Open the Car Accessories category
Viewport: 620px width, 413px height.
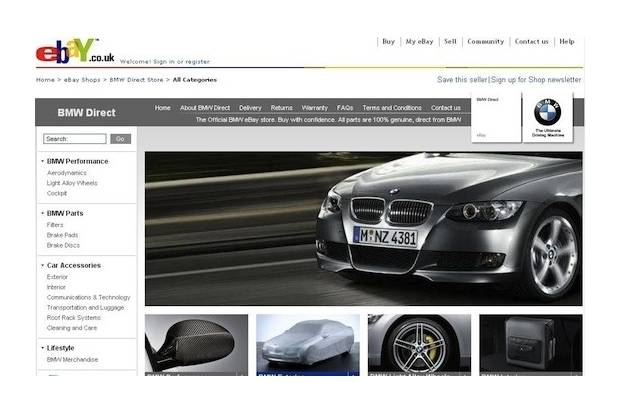click(74, 265)
